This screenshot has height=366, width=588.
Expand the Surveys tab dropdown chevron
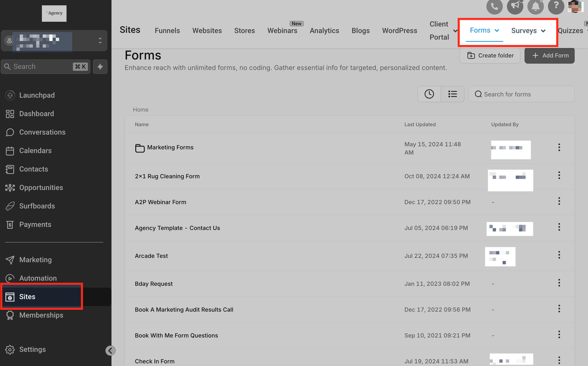(x=543, y=31)
